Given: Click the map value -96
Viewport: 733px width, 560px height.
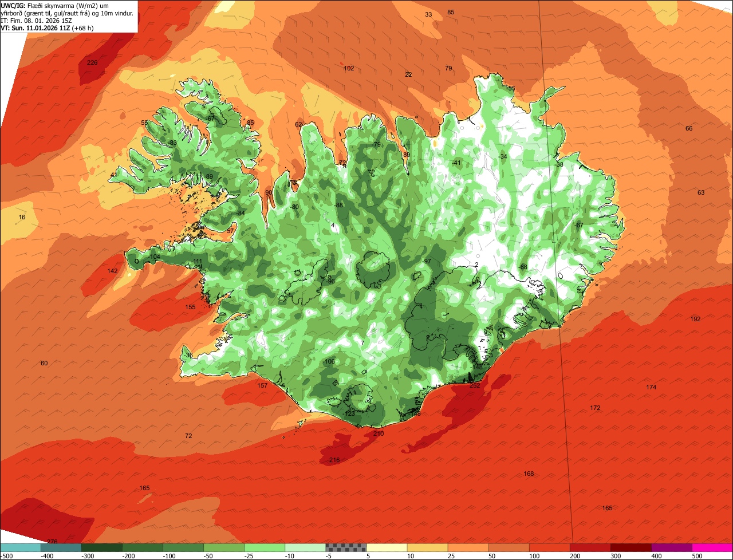Looking at the screenshot, I should pyautogui.click(x=330, y=281).
